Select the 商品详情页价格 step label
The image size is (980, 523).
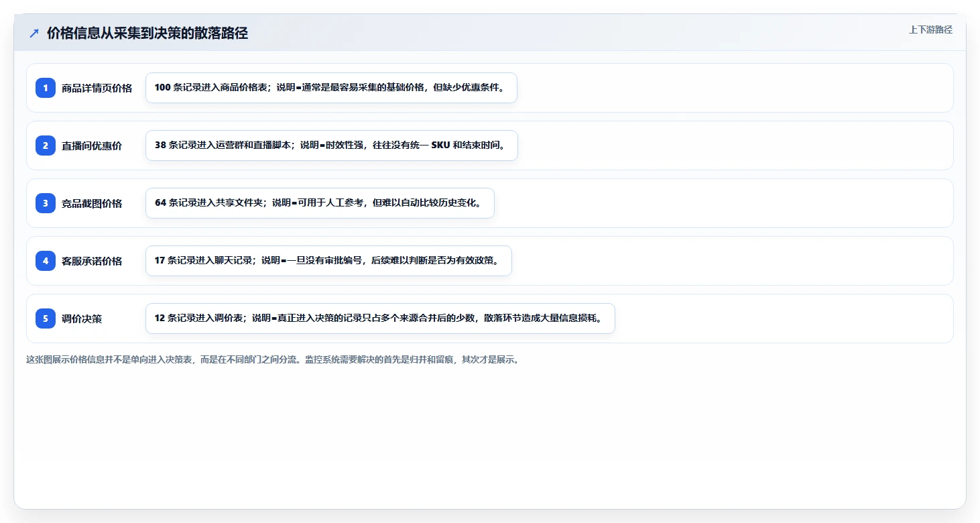coord(97,88)
